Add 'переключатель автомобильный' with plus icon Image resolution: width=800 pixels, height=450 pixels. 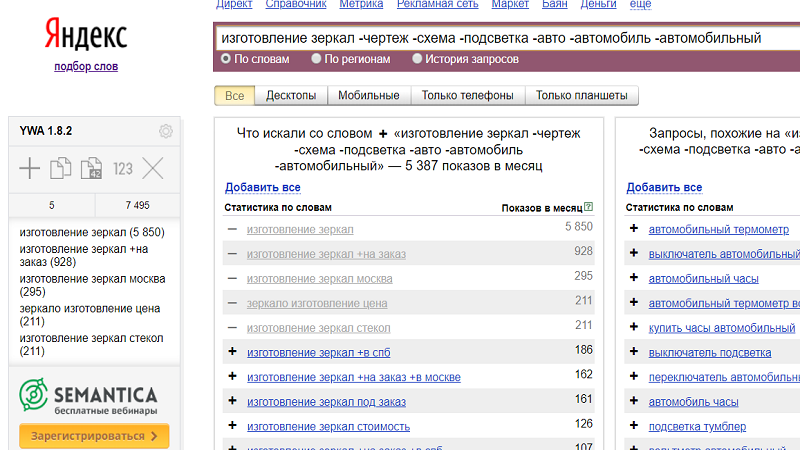634,377
